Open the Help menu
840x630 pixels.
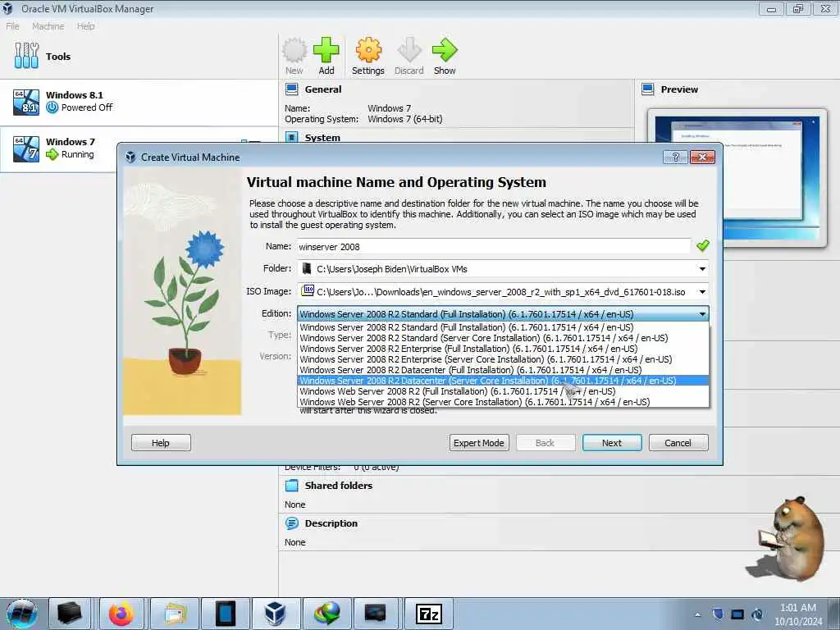click(85, 26)
